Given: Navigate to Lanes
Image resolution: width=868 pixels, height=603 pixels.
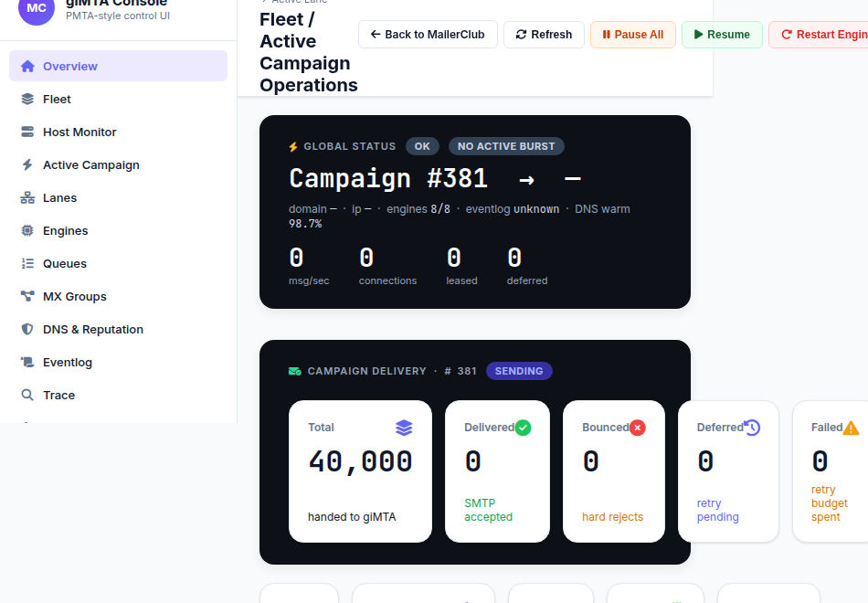Looking at the screenshot, I should [119, 197].
